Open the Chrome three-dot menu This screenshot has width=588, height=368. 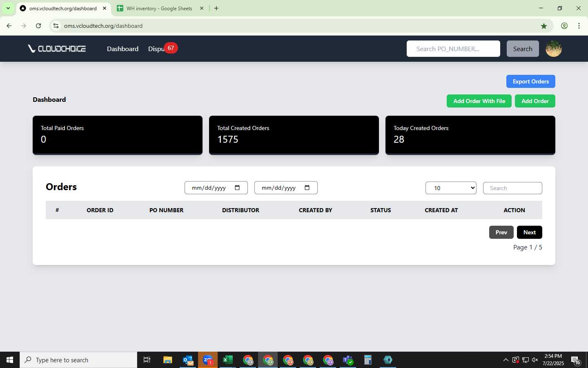pyautogui.click(x=579, y=26)
